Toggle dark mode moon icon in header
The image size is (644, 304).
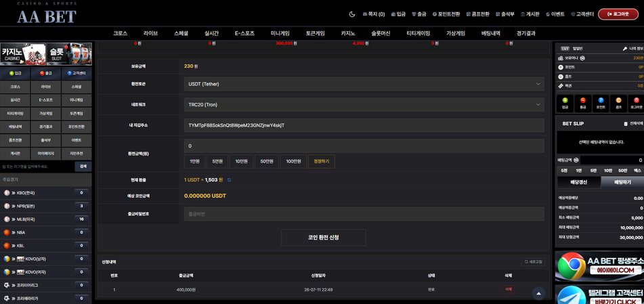tap(352, 14)
